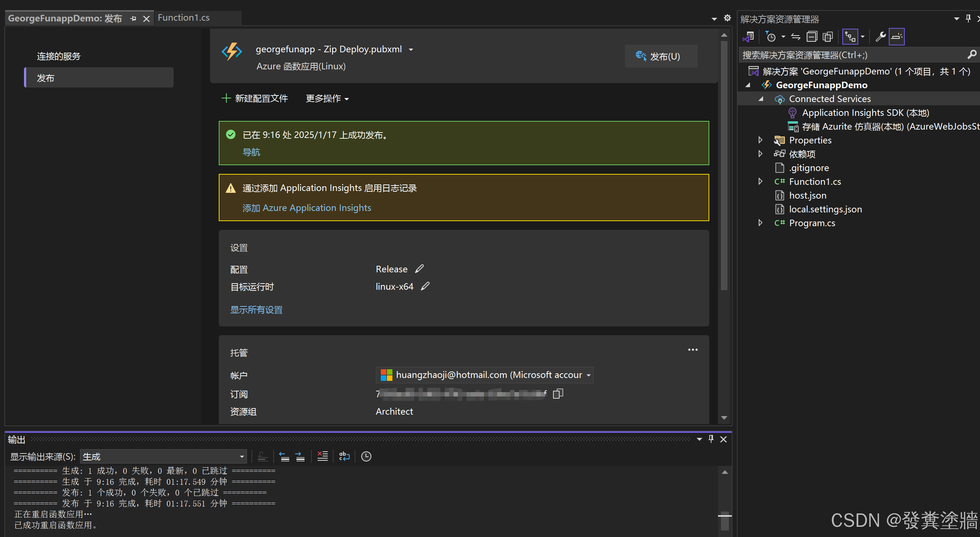Select GeorgeFunappDemo: 发布 tab

pyautogui.click(x=65, y=18)
